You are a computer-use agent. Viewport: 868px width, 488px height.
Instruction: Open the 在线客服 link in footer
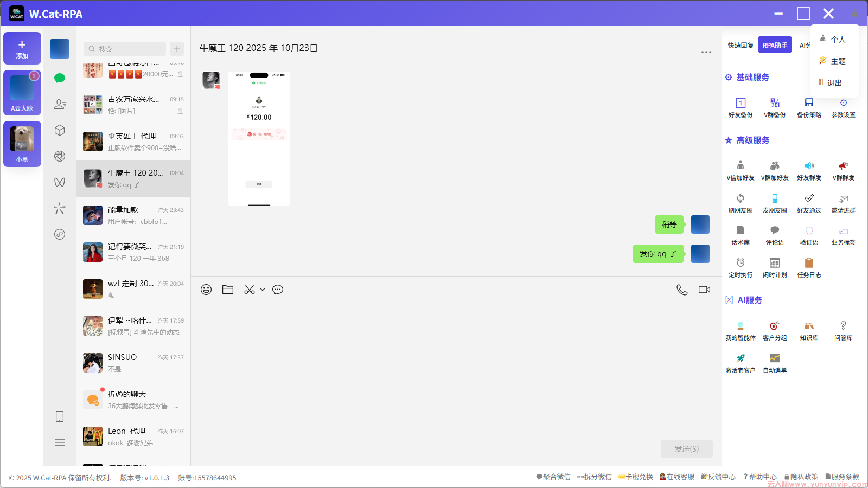[677, 477]
